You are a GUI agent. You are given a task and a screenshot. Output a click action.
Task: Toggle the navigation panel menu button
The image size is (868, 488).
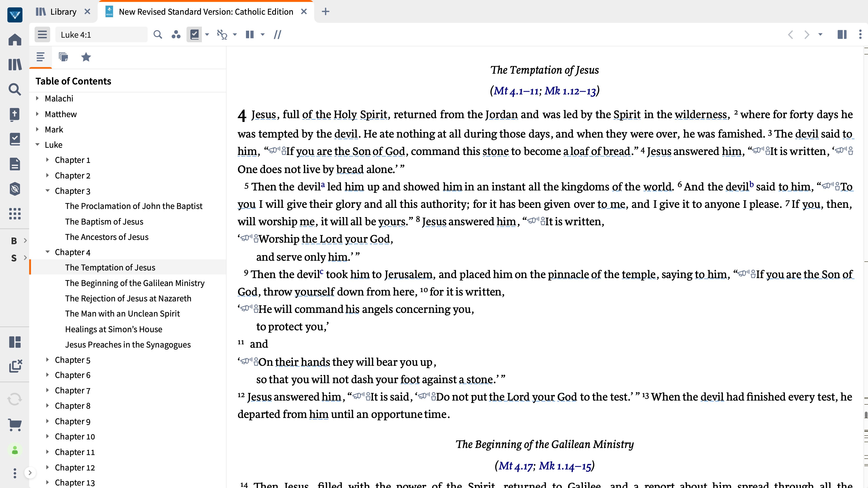42,34
